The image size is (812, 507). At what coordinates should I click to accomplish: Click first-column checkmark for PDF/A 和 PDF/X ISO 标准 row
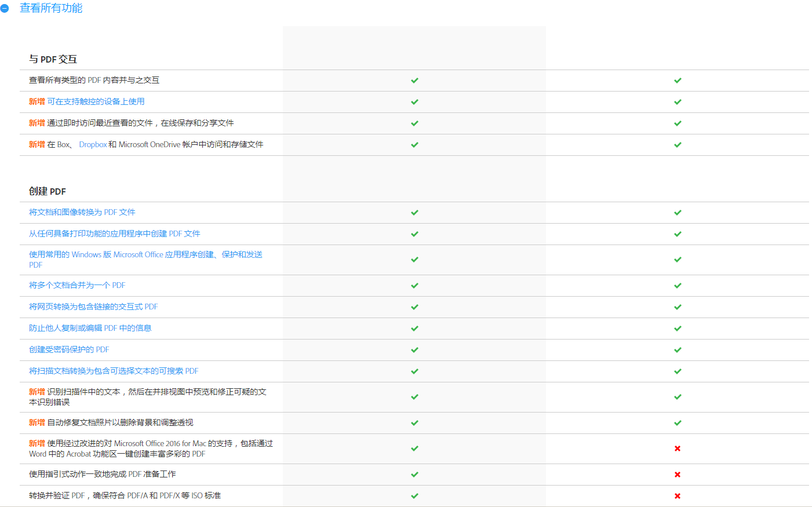tap(414, 496)
